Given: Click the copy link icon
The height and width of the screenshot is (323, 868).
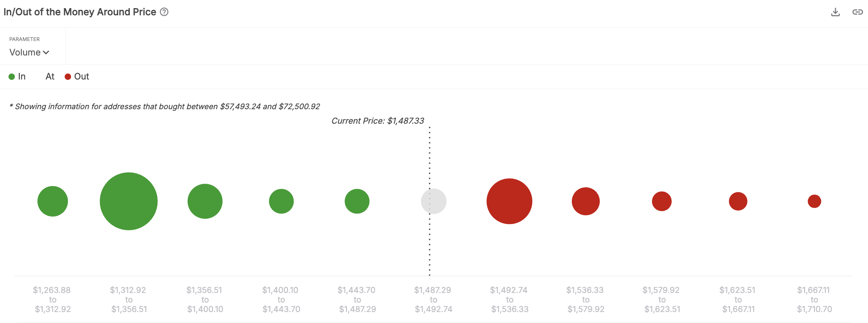Looking at the screenshot, I should click(x=857, y=12).
